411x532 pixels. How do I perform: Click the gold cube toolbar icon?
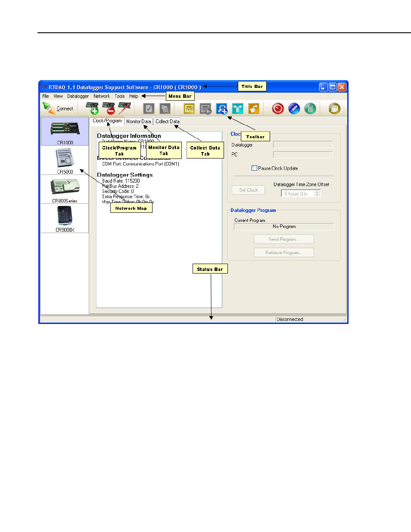[x=334, y=109]
